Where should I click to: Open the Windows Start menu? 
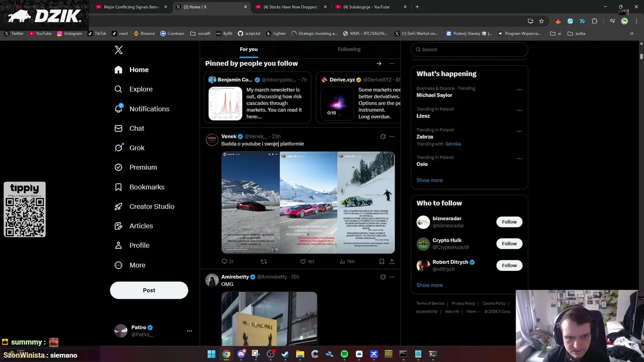pos(211,354)
